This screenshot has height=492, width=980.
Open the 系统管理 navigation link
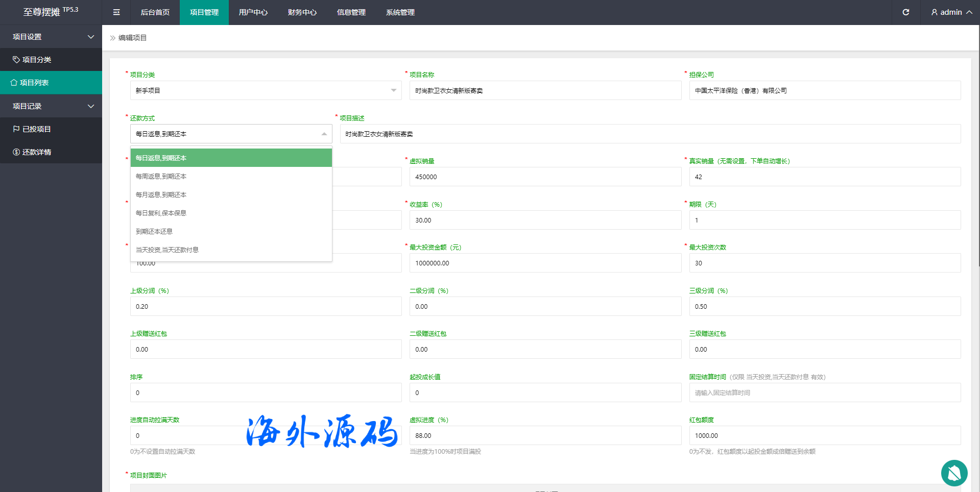pyautogui.click(x=400, y=12)
